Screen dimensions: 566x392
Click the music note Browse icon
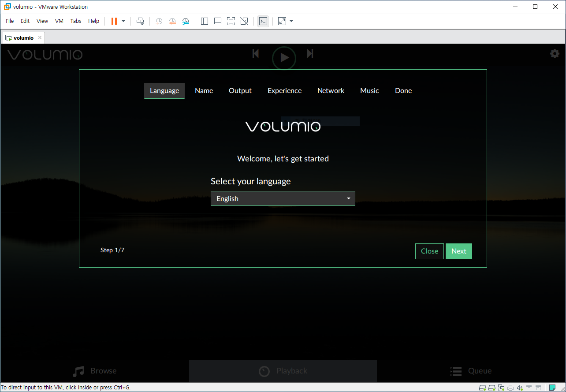[78, 371]
